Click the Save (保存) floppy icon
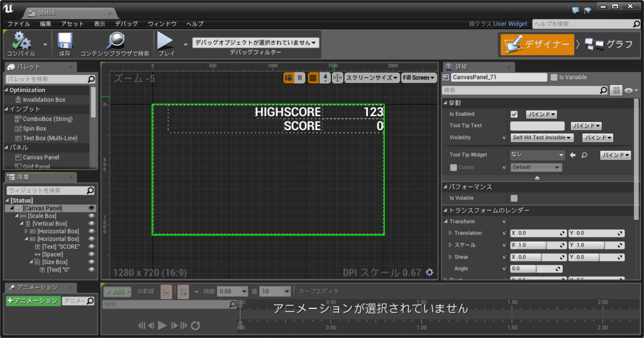 click(x=65, y=41)
